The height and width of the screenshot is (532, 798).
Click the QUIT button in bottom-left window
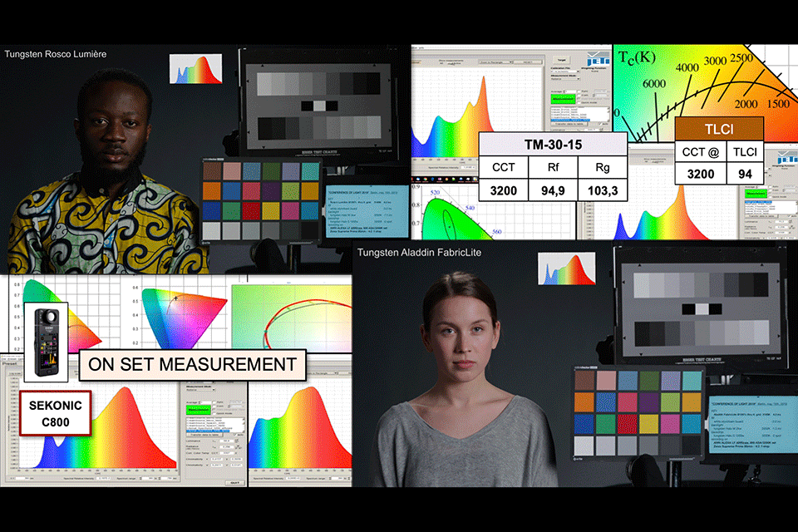(235, 483)
